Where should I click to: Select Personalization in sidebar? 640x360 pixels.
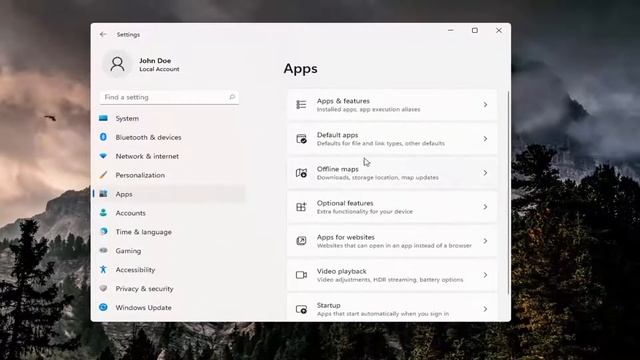pos(140,175)
